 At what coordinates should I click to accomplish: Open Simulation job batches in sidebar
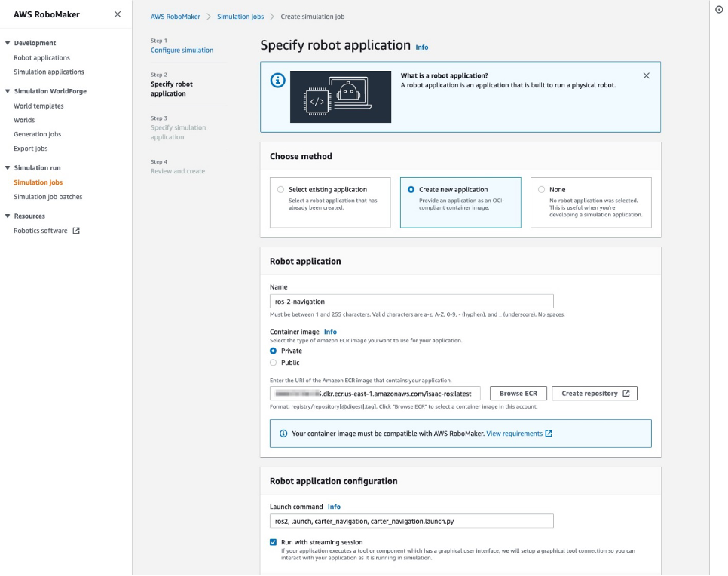click(47, 197)
